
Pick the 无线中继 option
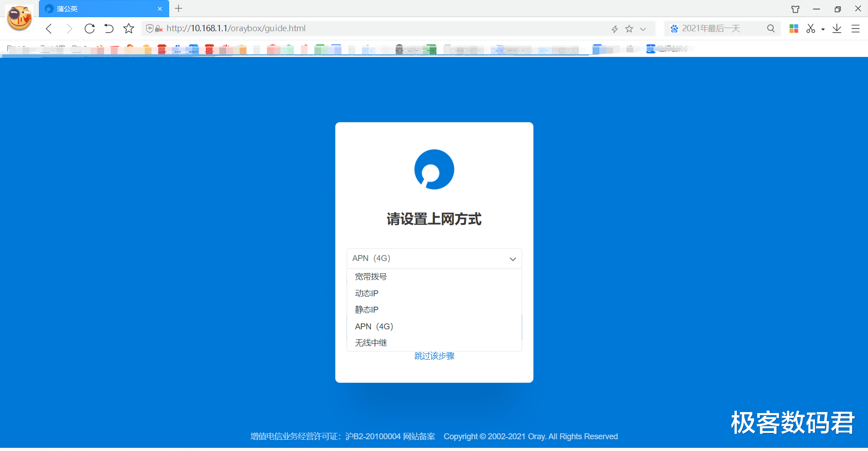point(434,343)
